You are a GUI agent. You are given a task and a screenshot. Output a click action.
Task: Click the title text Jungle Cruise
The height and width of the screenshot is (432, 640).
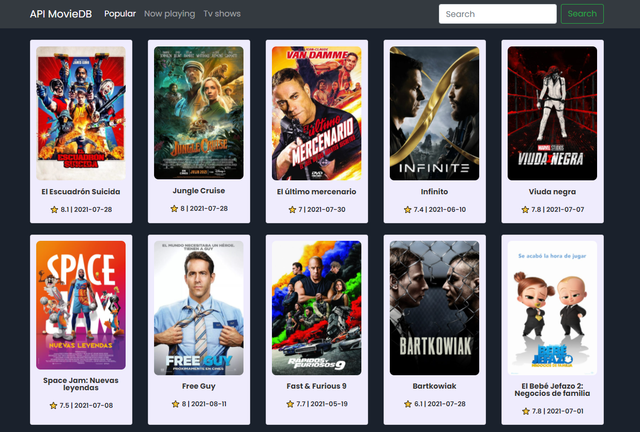click(x=199, y=191)
